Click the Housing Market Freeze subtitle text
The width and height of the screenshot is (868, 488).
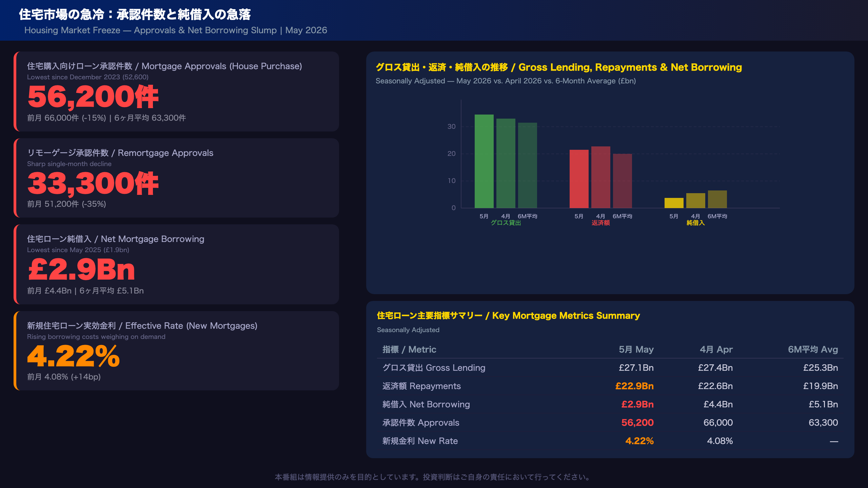(x=176, y=30)
